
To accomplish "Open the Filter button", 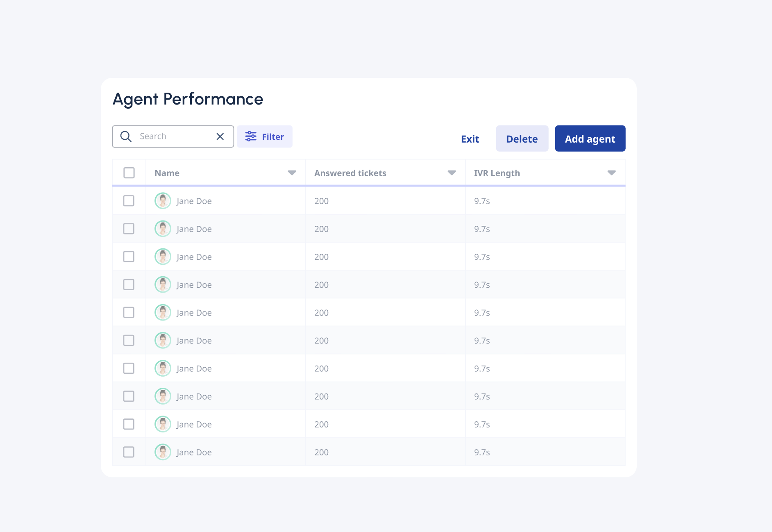I will (265, 136).
